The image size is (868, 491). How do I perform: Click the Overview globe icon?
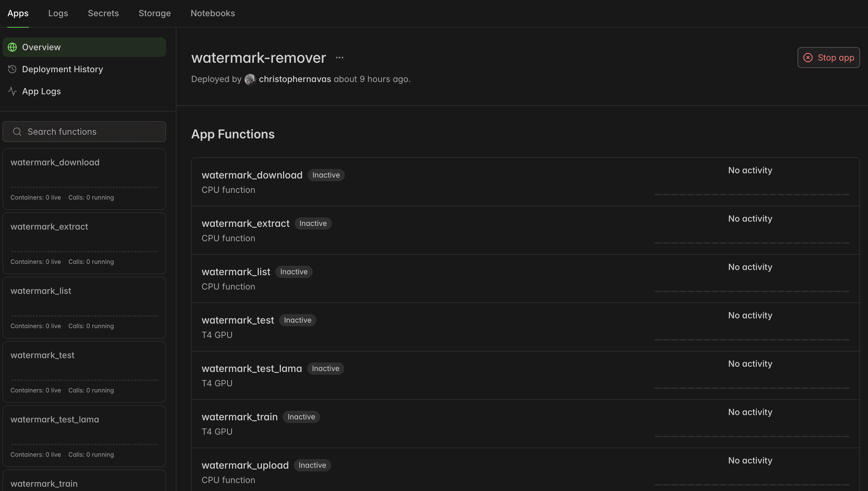click(x=13, y=47)
